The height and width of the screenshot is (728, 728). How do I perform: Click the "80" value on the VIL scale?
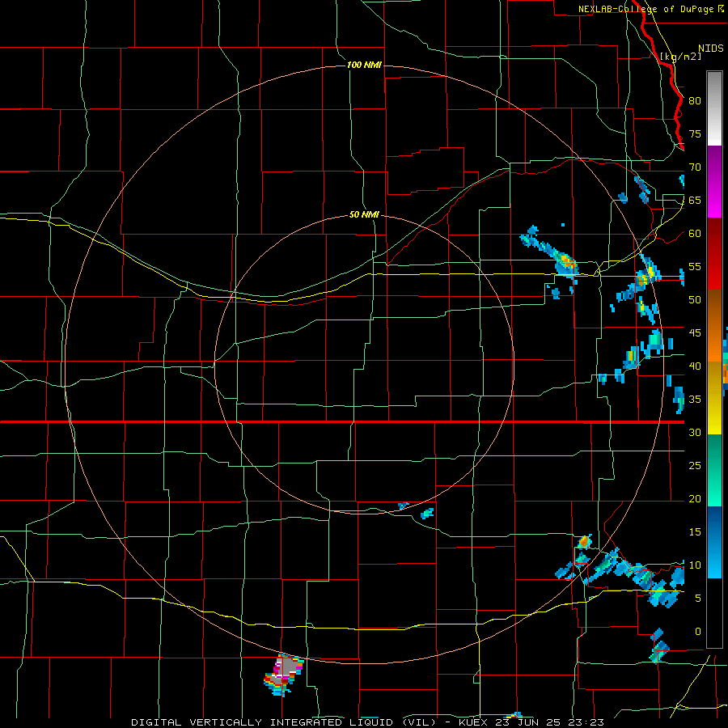[695, 101]
